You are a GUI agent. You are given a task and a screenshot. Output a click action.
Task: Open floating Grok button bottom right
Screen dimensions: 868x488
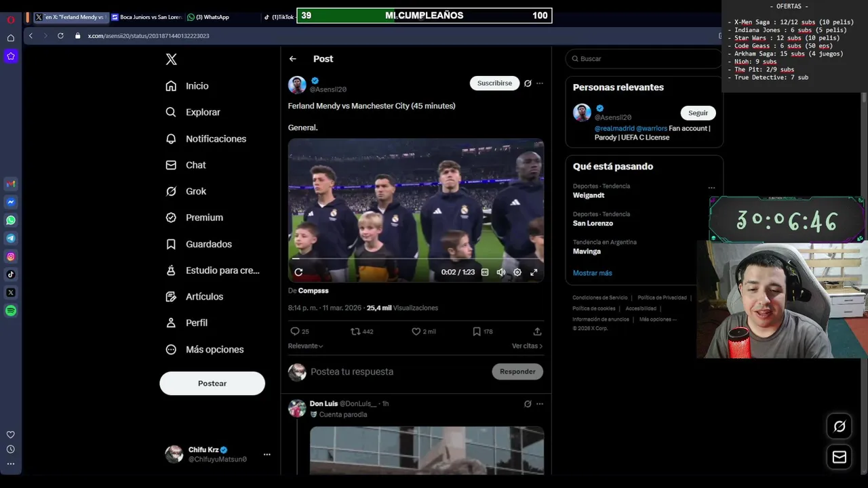(840, 426)
